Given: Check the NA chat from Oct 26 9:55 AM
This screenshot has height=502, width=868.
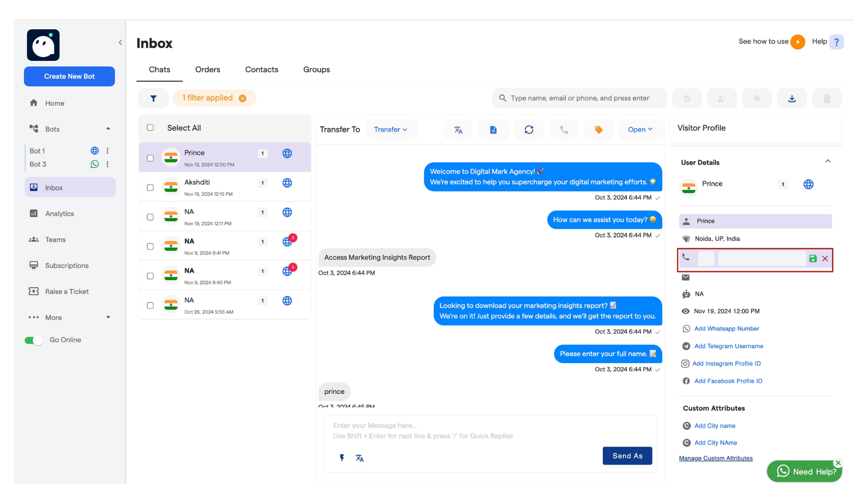Looking at the screenshot, I should (x=150, y=306).
